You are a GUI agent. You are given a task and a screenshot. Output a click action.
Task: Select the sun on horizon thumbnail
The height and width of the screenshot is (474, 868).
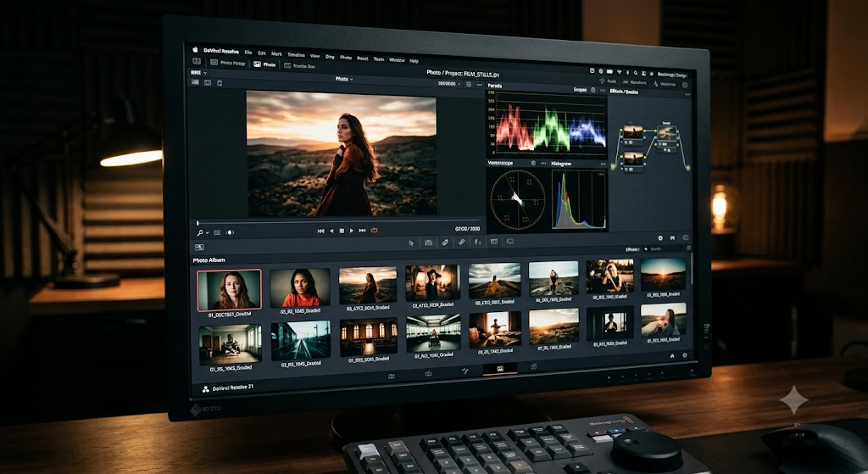coord(663,274)
